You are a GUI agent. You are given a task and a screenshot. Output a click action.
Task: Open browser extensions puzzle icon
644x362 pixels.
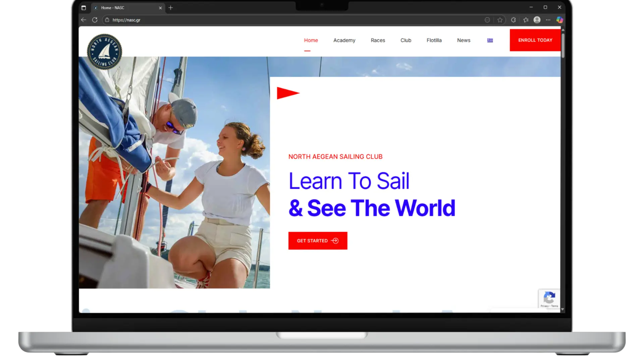click(513, 20)
